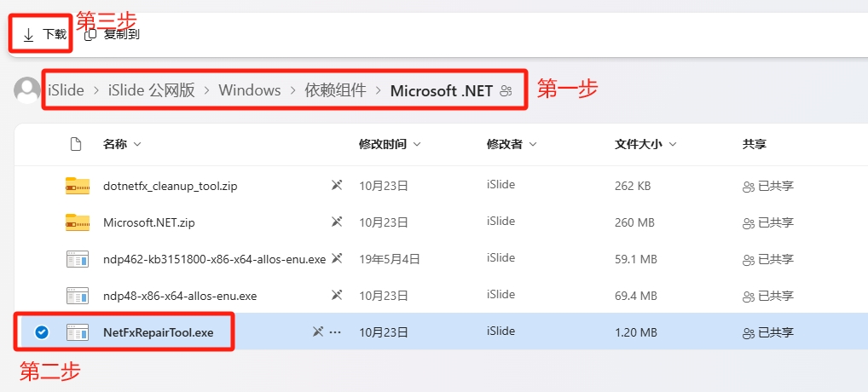Viewport: 868px width, 392px height.
Task: Expand the 文件大小 column sort dropdown
Action: coord(673,145)
